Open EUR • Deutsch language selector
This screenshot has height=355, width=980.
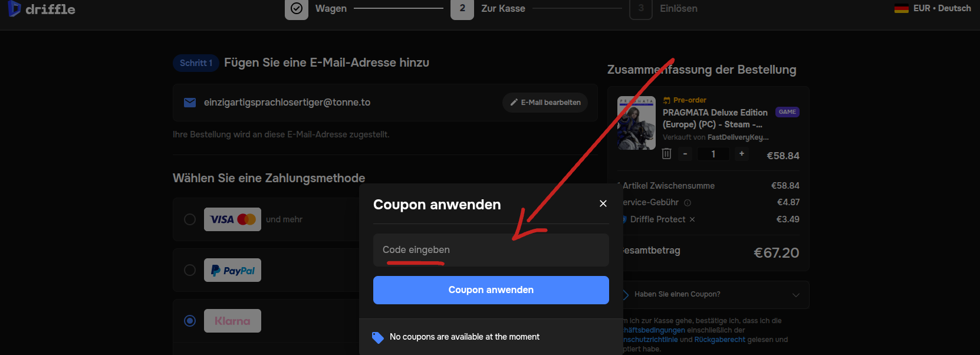coord(941,8)
